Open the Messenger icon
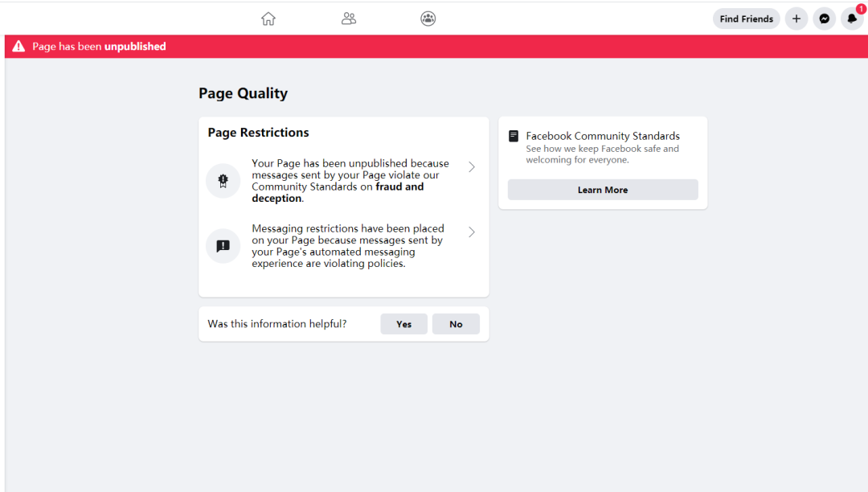This screenshot has height=492, width=868. click(x=825, y=18)
